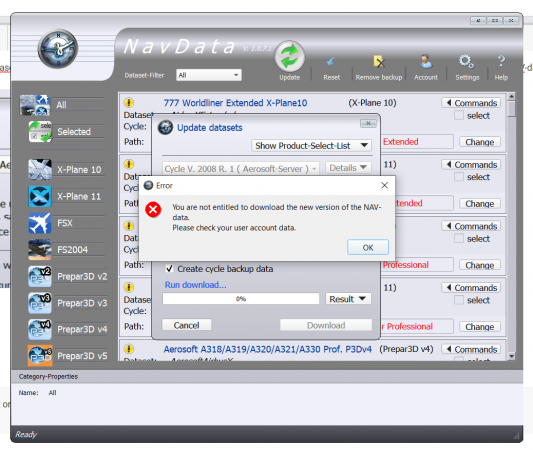The image size is (533, 450).
Task: Click Change button for 777 Worldliner path
Action: pos(480,142)
